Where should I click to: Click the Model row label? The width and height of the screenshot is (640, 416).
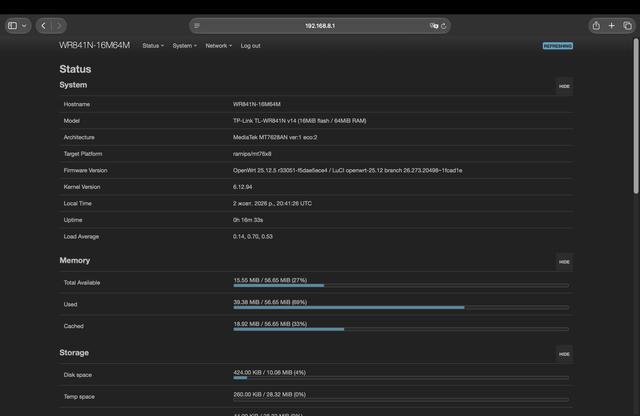pyautogui.click(x=72, y=121)
